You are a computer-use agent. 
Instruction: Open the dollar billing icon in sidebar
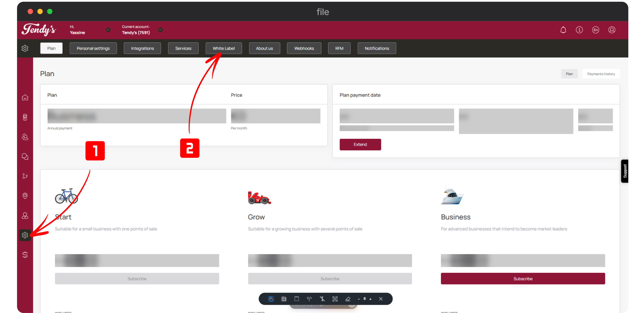25,255
